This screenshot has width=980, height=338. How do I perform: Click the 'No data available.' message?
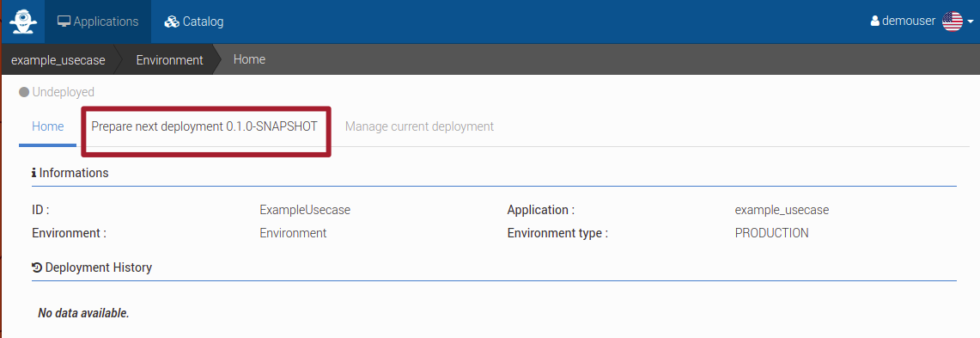tap(84, 313)
